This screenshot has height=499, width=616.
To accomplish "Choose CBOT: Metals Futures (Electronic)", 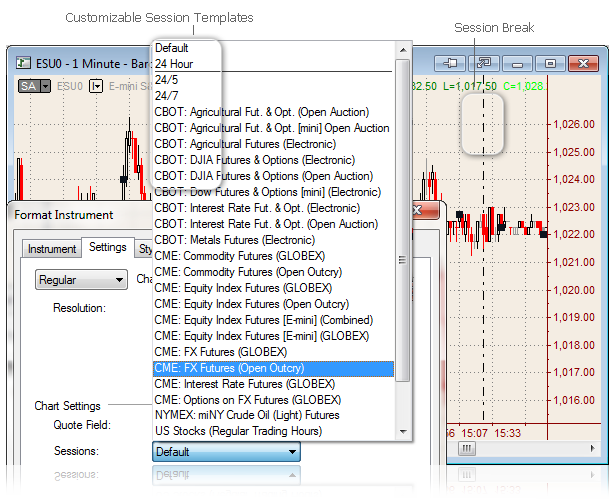I will (234, 240).
